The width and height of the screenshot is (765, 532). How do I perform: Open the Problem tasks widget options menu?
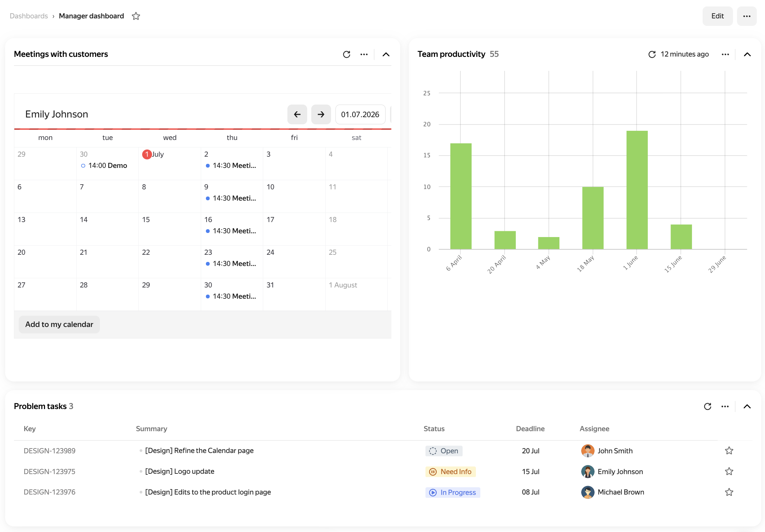coord(725,406)
